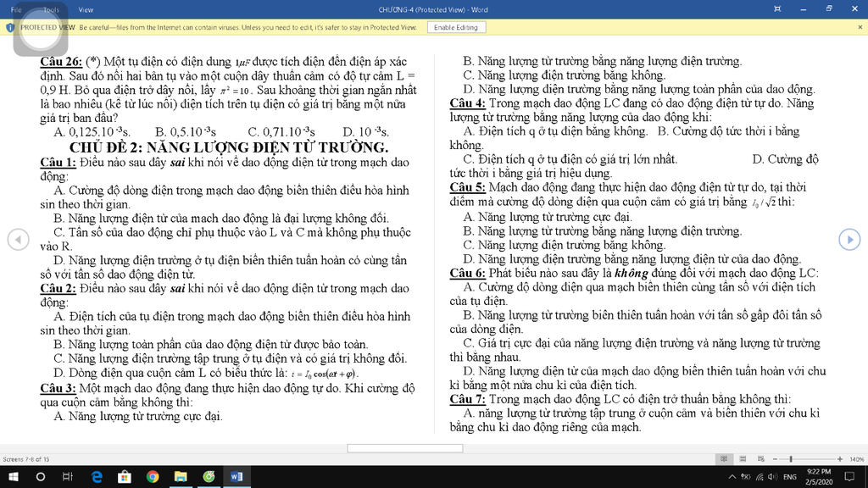Click the Word icon on the taskbar
Viewport: 868px width, 488px height.
coord(236,476)
